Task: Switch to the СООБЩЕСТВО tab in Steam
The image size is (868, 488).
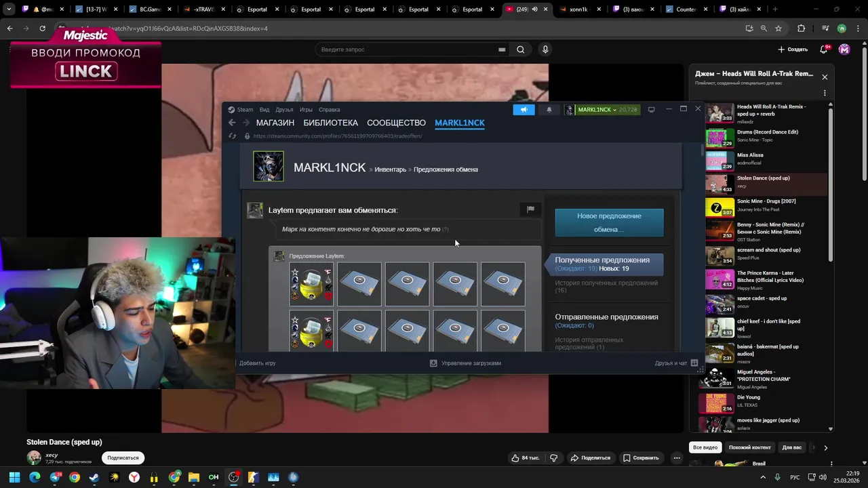Action: point(396,123)
